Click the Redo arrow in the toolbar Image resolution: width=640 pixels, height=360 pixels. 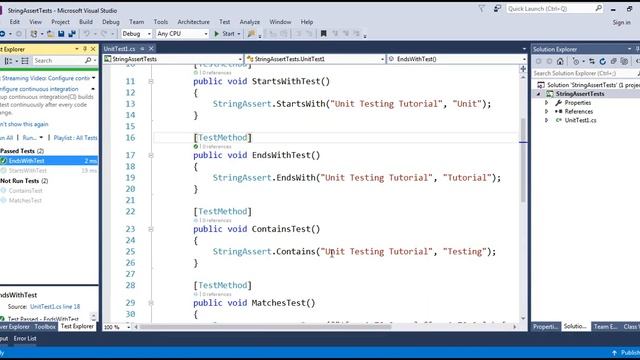coord(104,34)
